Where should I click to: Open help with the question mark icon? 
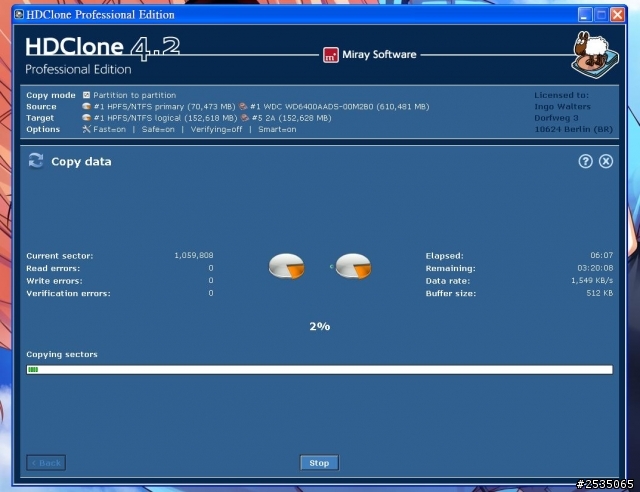pos(585,161)
